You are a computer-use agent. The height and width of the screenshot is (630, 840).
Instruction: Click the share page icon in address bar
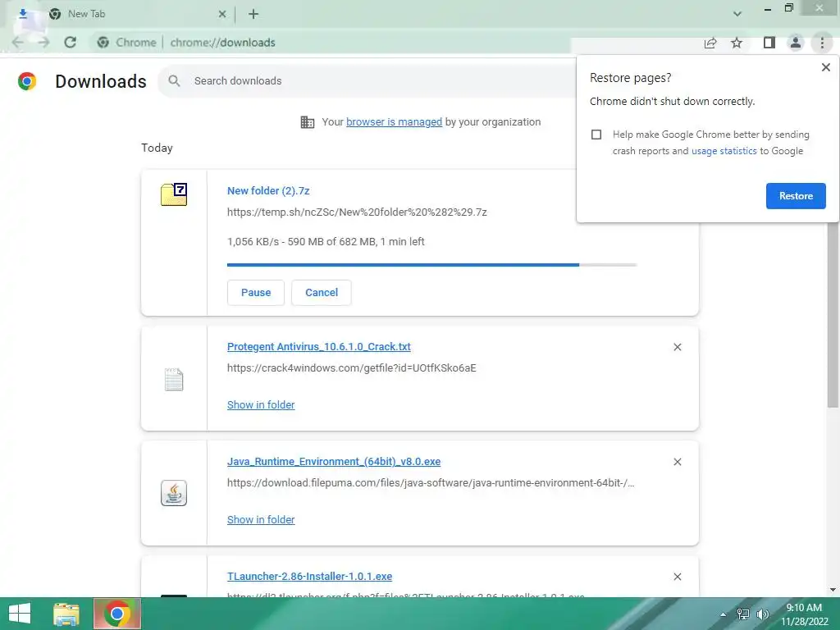tap(710, 43)
